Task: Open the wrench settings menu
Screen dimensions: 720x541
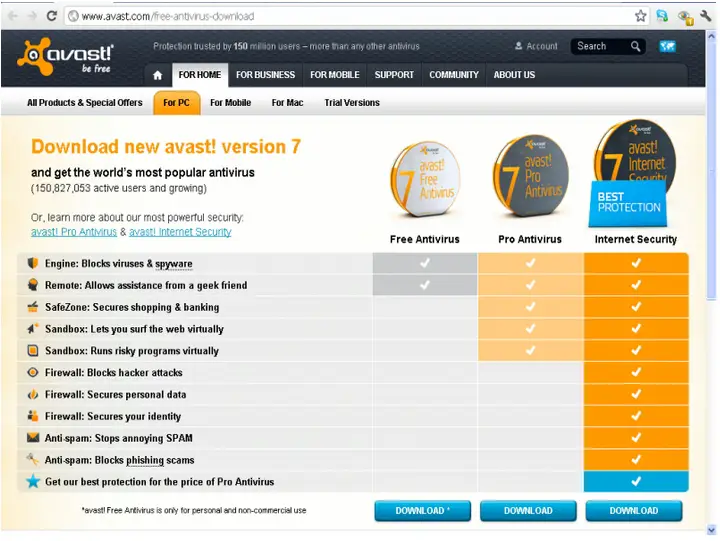Action: [x=706, y=16]
